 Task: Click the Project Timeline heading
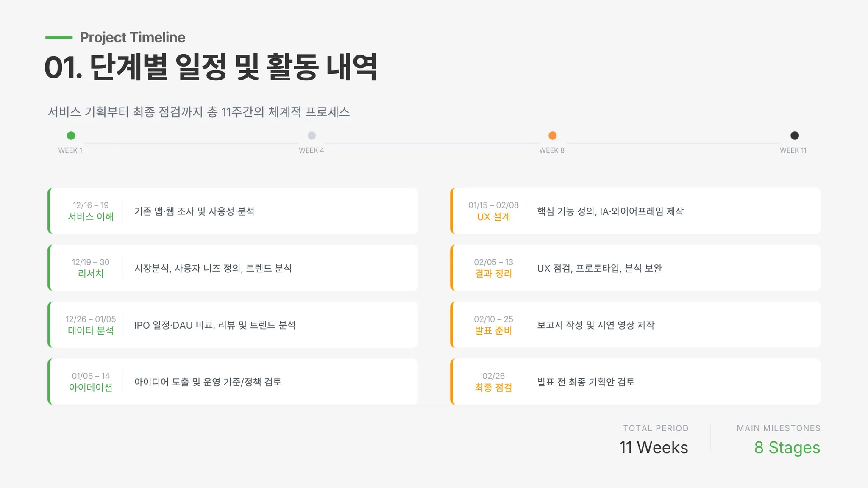[132, 37]
